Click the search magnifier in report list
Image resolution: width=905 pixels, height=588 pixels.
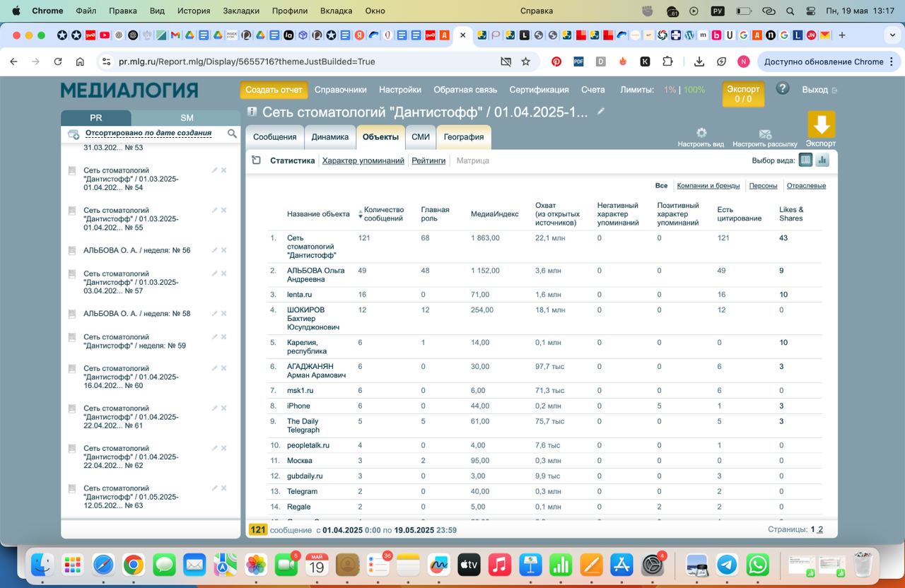(x=232, y=134)
